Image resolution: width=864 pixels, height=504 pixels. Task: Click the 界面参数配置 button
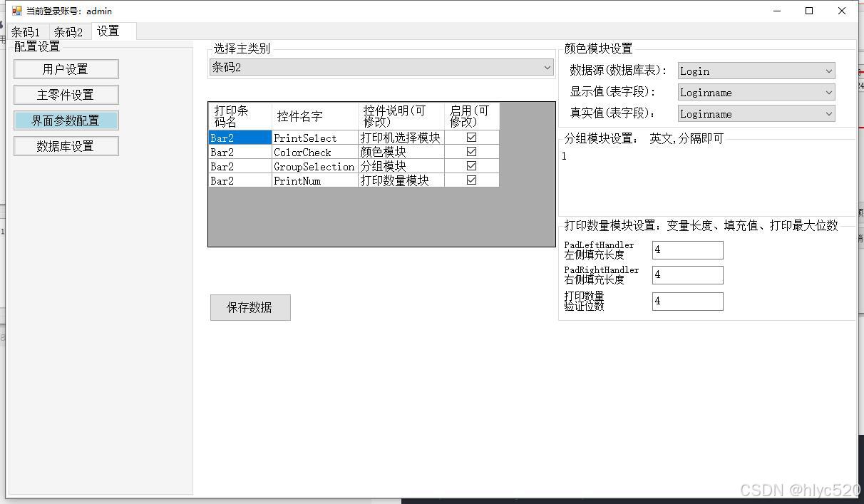pyautogui.click(x=66, y=120)
